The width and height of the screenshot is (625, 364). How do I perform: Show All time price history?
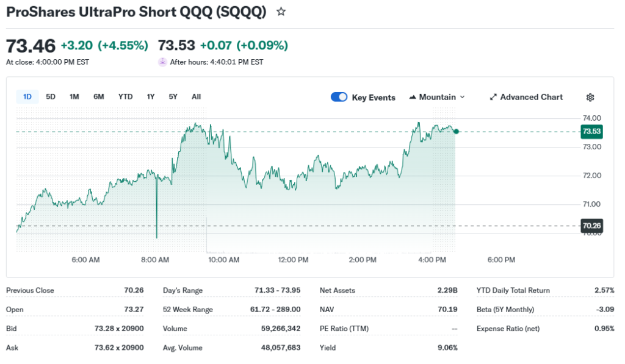[196, 97]
